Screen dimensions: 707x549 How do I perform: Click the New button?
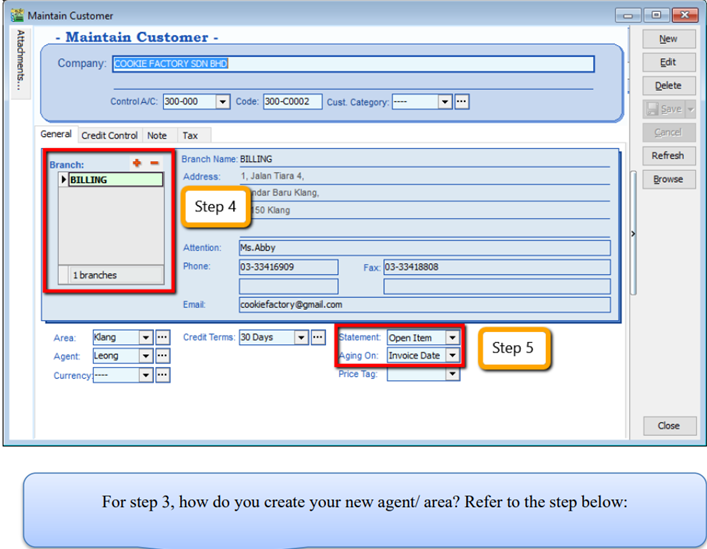[667, 39]
